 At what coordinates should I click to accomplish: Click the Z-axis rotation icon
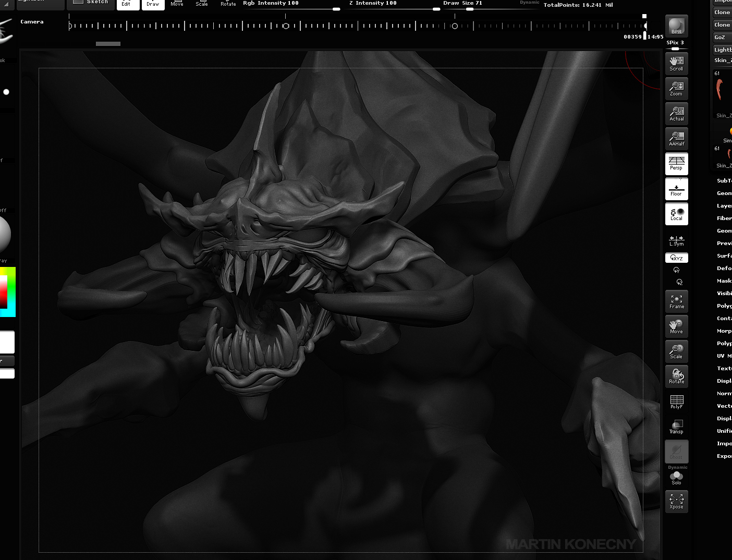coord(679,282)
